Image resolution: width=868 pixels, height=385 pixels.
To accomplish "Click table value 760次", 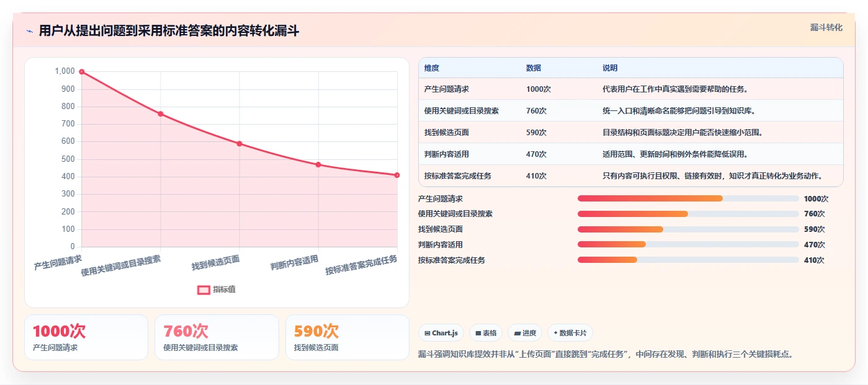I will (x=536, y=111).
